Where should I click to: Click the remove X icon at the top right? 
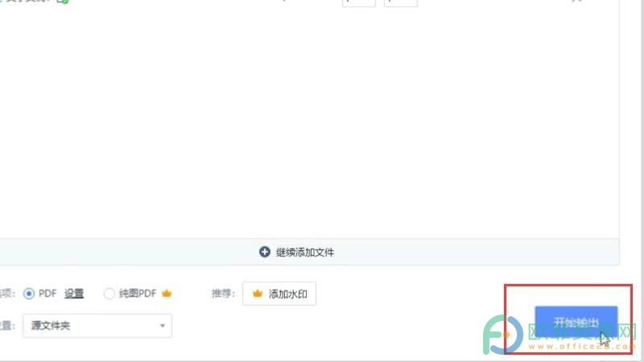click(576, 1)
